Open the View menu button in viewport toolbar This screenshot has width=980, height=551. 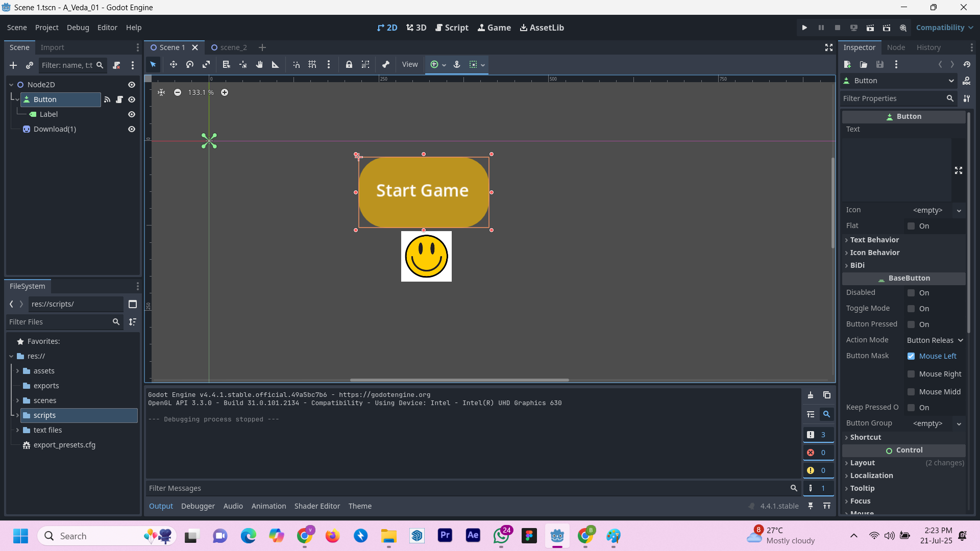pos(410,64)
